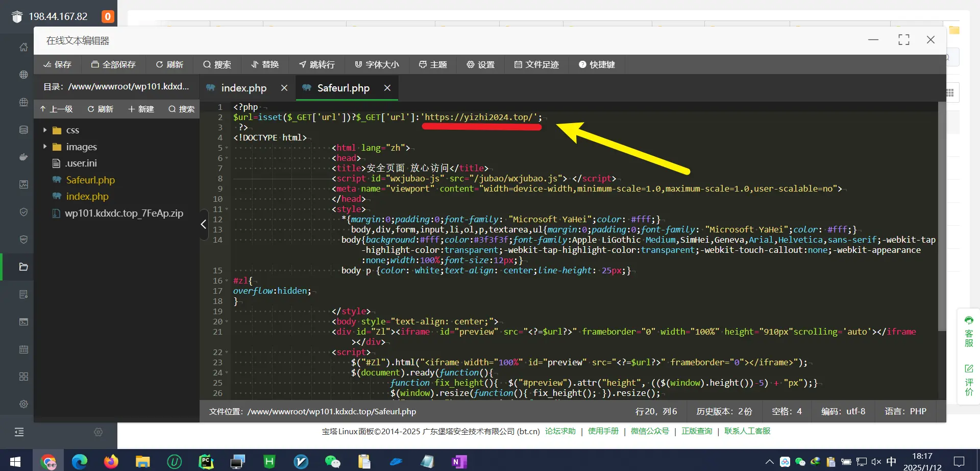Click the language PHP status item

[x=905, y=411]
